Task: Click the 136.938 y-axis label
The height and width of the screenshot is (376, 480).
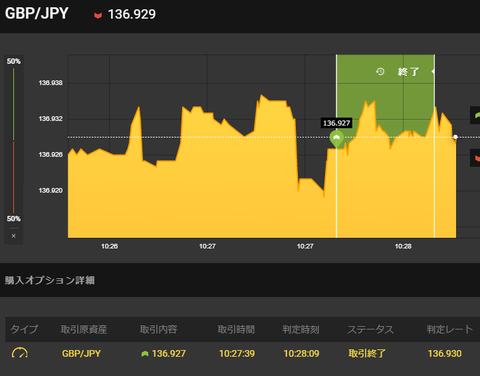Action: (x=50, y=83)
